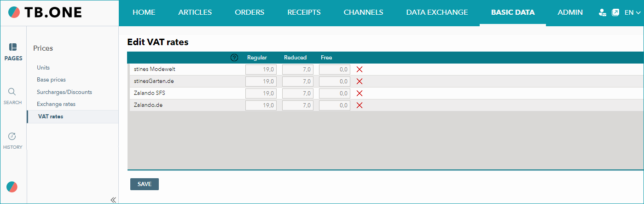The image size is (644, 204).
Task: Click the Edit VAT rates heading
Action: tap(158, 42)
